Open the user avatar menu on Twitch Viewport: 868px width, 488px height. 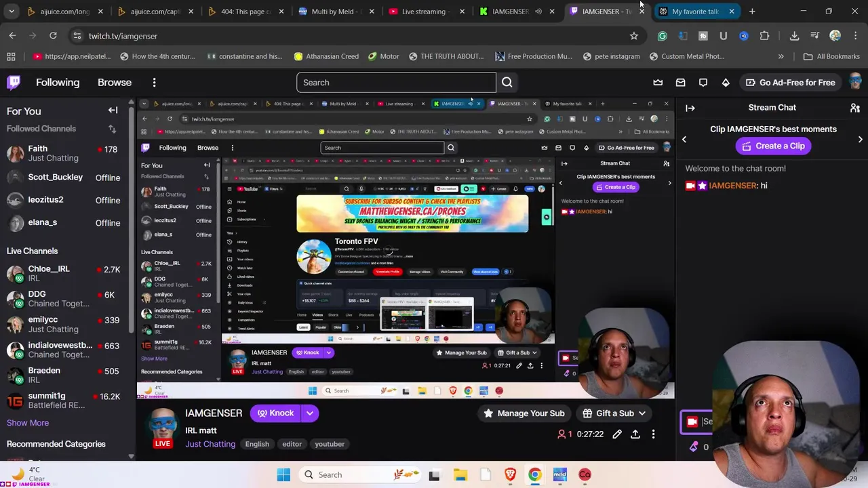pyautogui.click(x=856, y=83)
